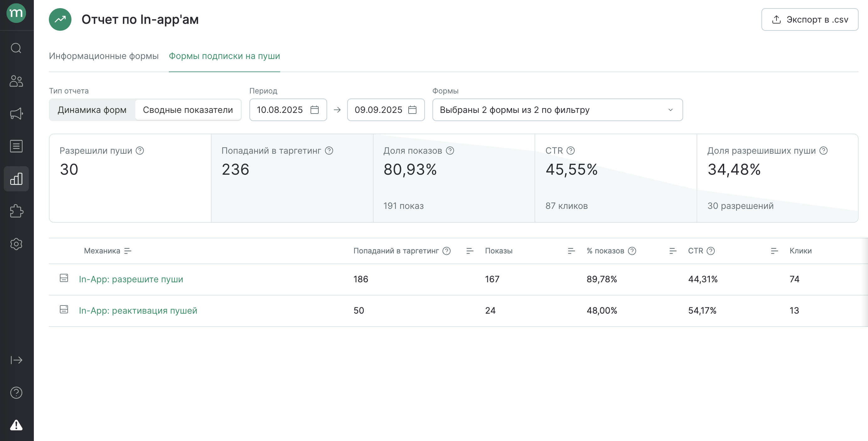Screen dimensions: 868x441
Task: Export the report to .csv
Action: [809, 19]
